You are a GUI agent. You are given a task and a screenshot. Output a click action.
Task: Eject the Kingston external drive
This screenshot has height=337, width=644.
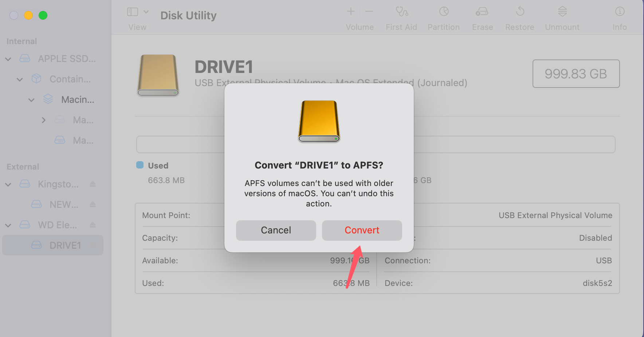point(93,184)
